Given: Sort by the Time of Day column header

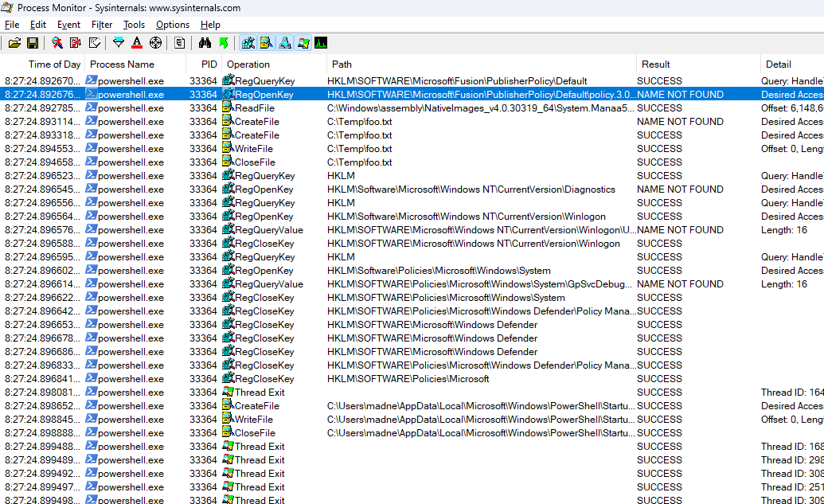Looking at the screenshot, I should 42,64.
